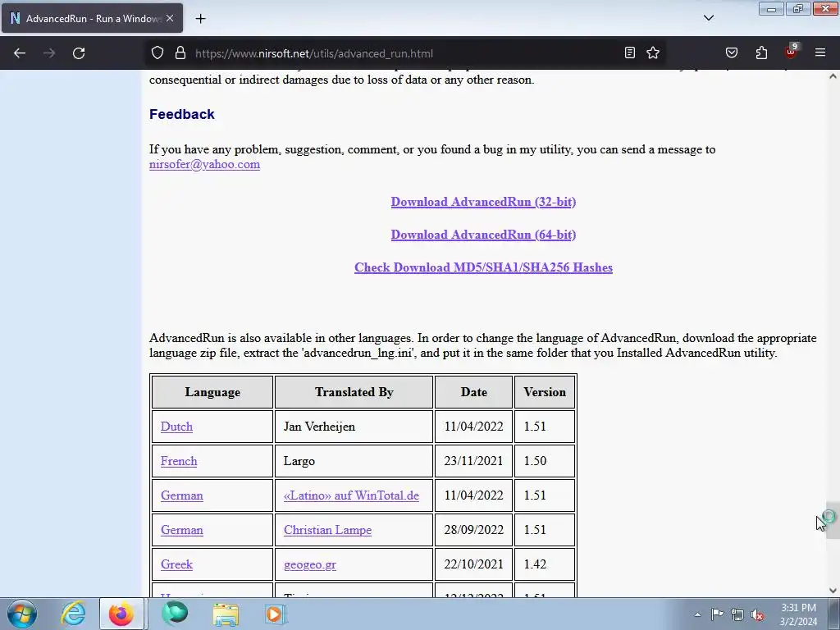The image size is (840, 630).
Task: Launch Internet Explorer from taskbar
Action: tap(73, 614)
